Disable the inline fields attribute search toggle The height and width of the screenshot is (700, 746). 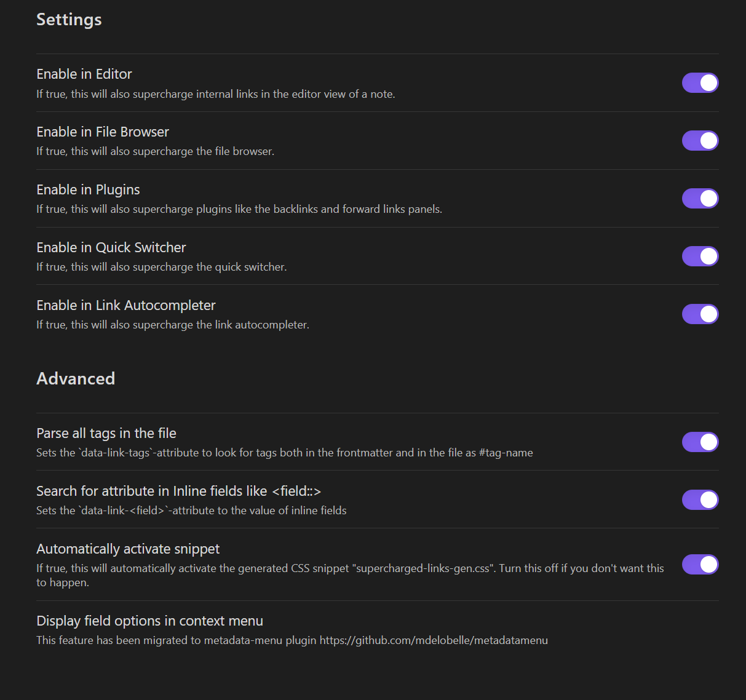click(x=700, y=499)
